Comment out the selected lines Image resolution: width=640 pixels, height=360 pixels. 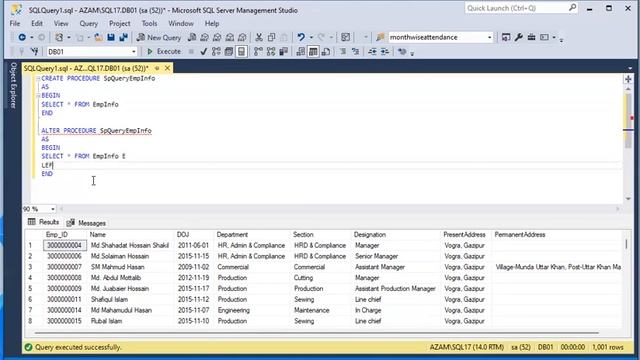pos(343,52)
